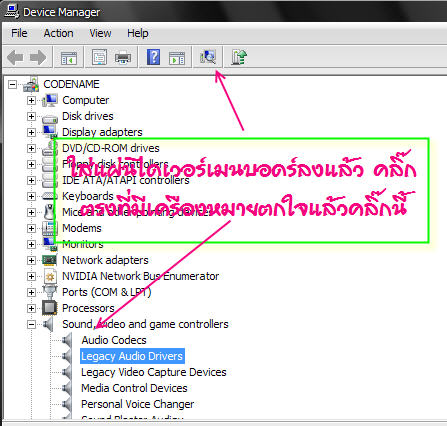Open the View menu
The width and height of the screenshot is (447, 426).
[100, 33]
